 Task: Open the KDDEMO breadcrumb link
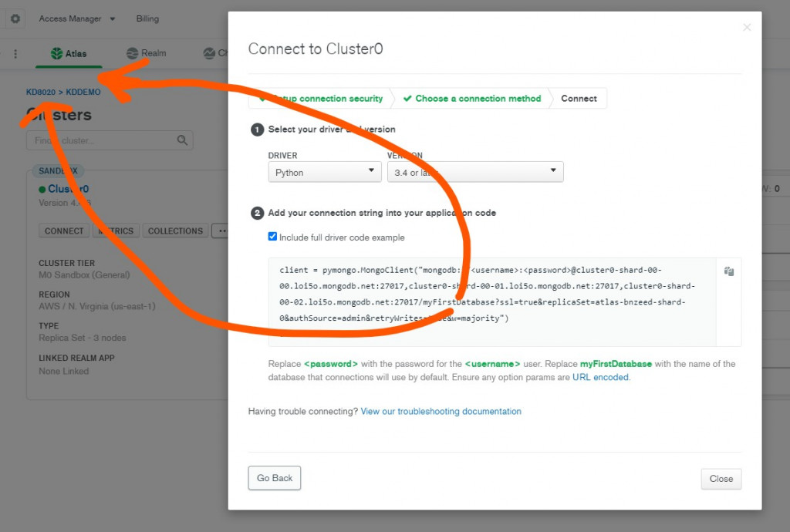point(83,92)
